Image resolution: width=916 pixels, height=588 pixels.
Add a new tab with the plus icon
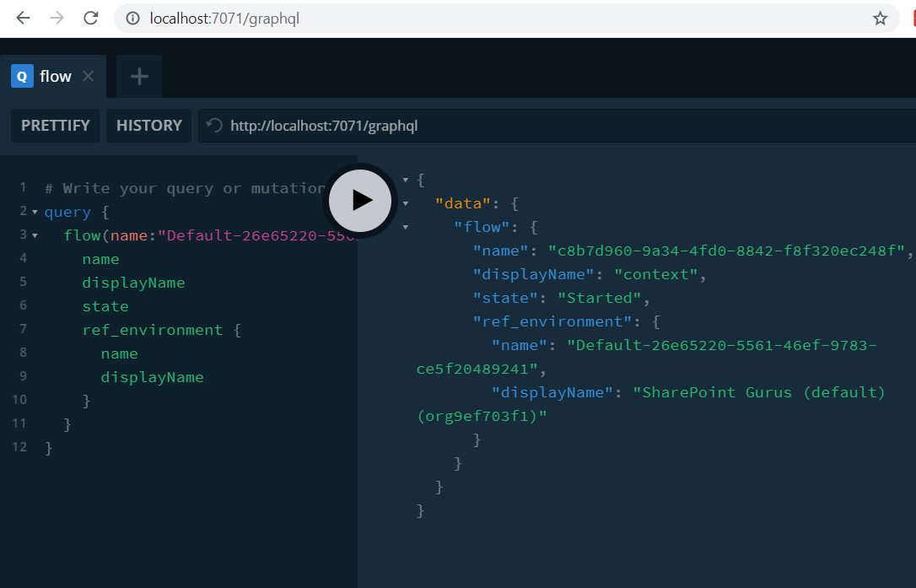pos(139,77)
